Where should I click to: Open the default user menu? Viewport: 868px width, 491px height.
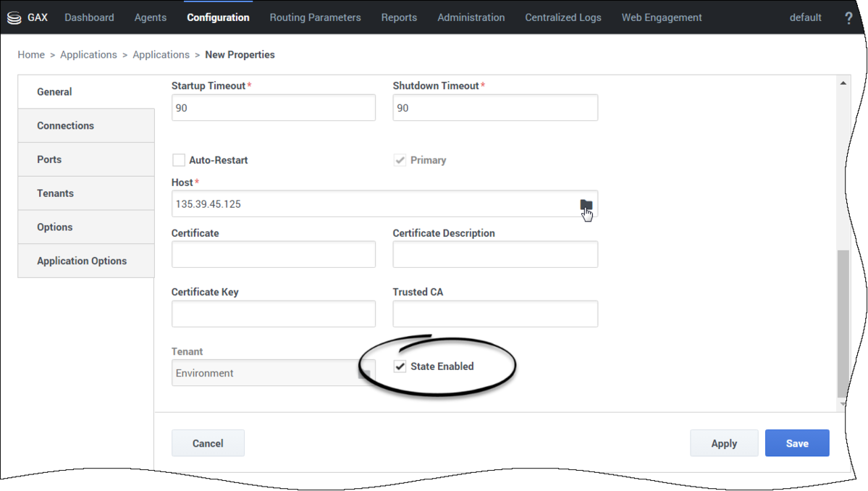coord(805,17)
